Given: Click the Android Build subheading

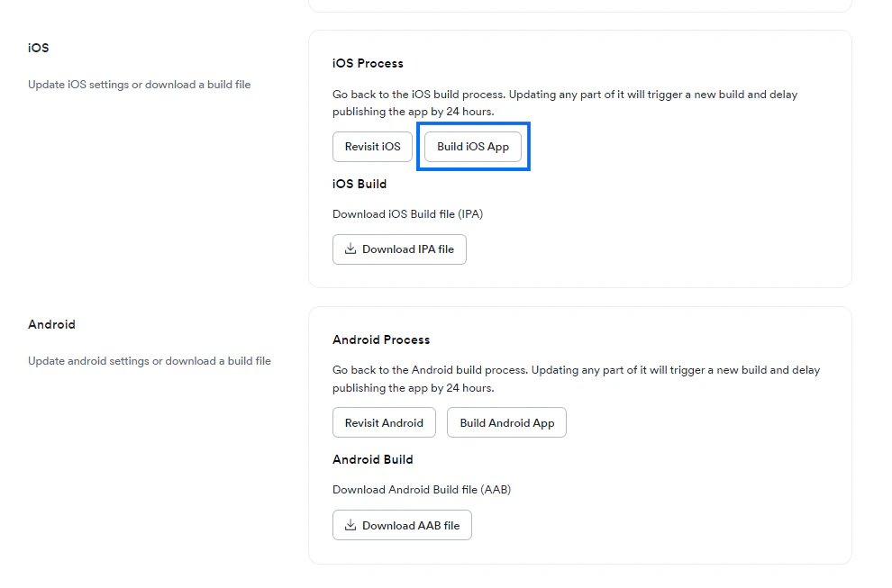Looking at the screenshot, I should [x=373, y=459].
